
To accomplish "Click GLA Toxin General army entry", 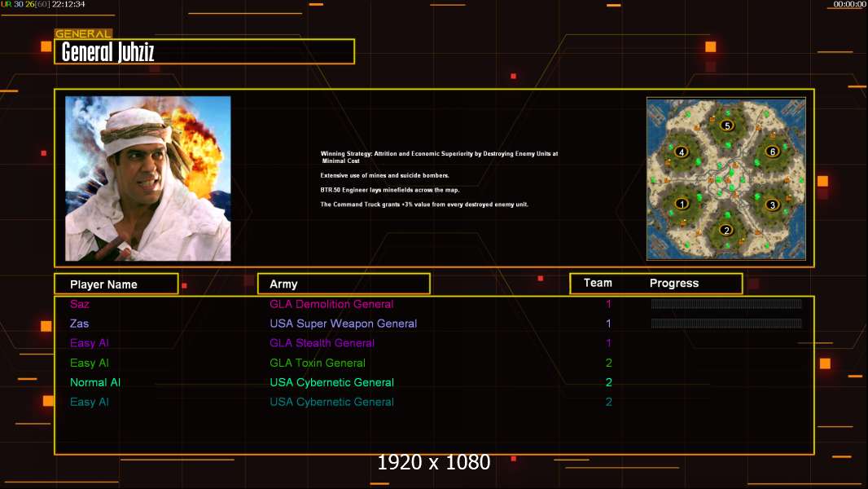I will (x=318, y=363).
